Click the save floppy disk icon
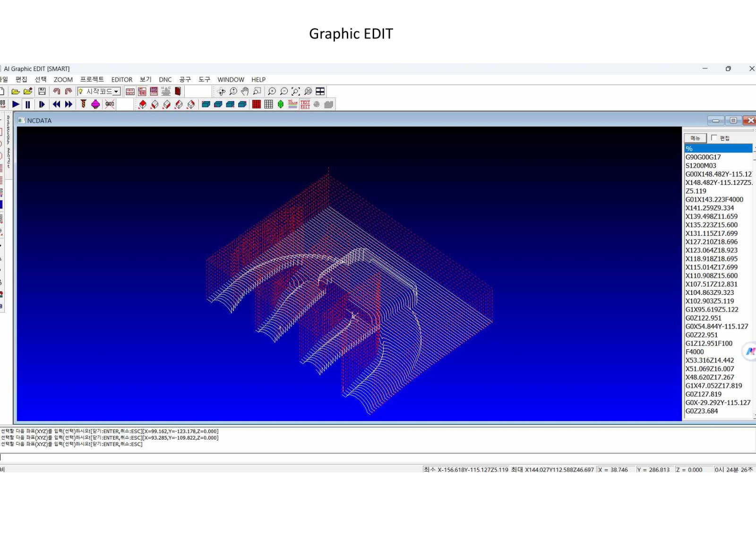 coord(42,91)
